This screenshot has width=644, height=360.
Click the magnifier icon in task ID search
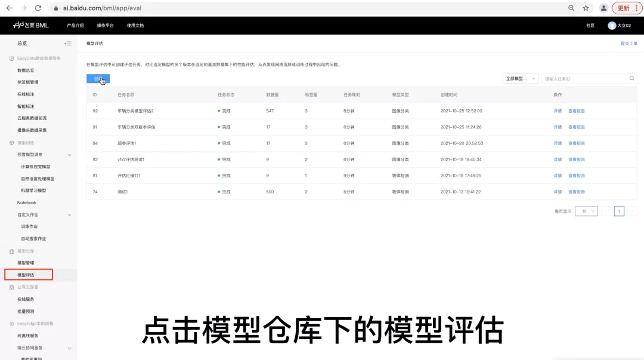pos(631,79)
